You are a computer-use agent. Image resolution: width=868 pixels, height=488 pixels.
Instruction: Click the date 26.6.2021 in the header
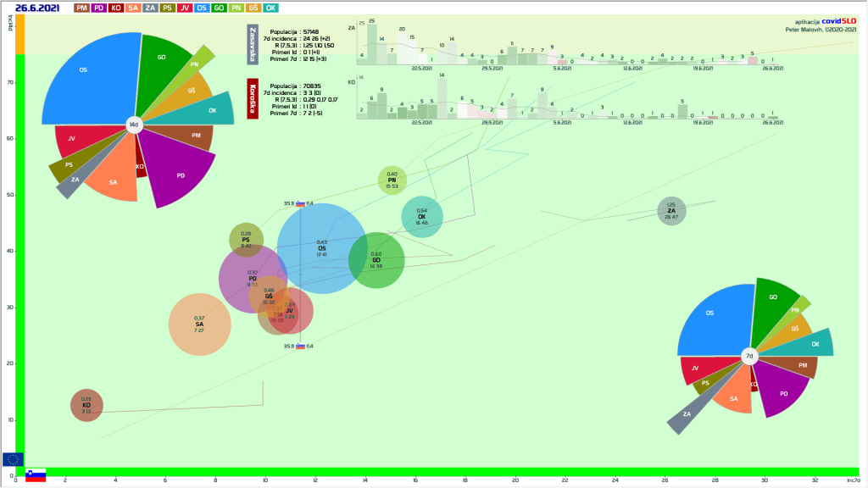[37, 8]
